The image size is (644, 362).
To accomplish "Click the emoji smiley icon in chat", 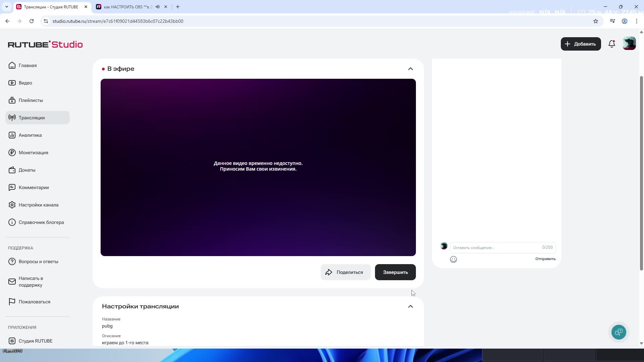I will [453, 259].
